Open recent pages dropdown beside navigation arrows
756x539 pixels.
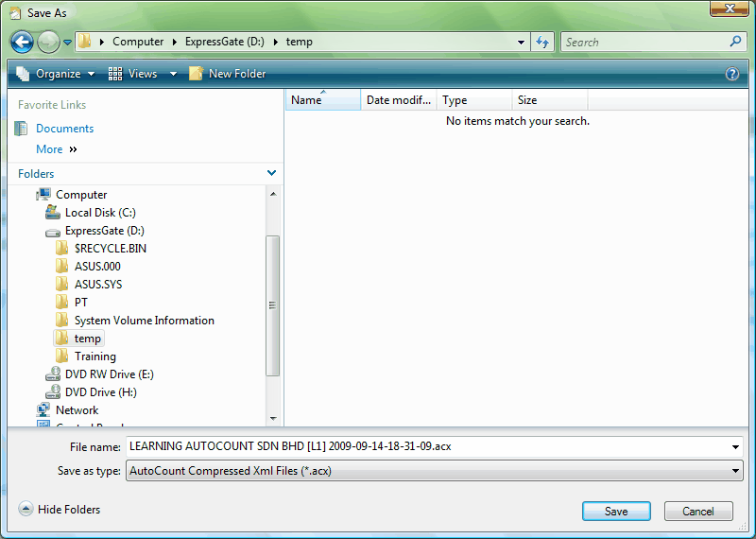pyautogui.click(x=67, y=43)
